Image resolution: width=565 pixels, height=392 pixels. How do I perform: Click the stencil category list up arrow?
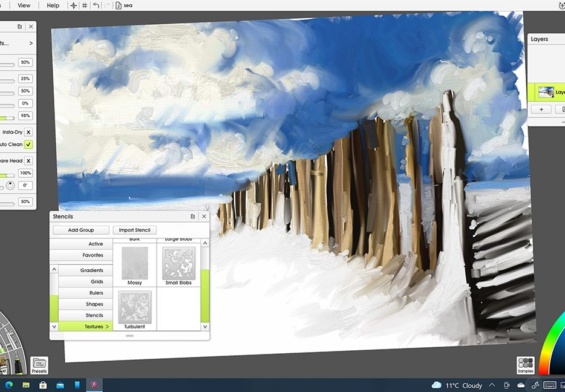pos(54,269)
